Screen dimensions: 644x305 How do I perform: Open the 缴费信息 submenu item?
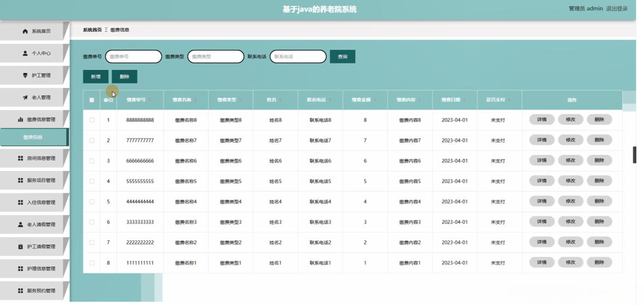(x=34, y=137)
